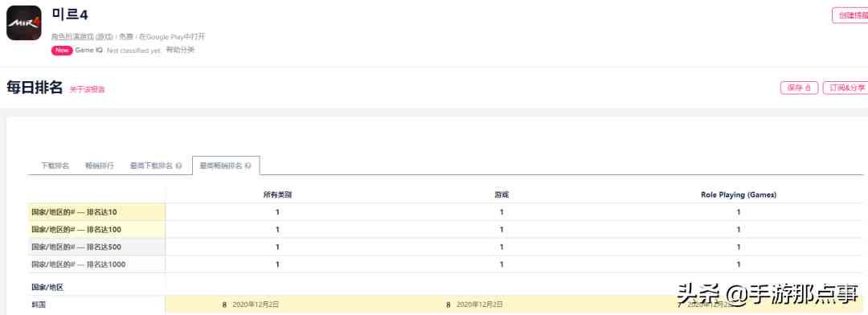This screenshot has width=868, height=315.
Task: Click the 排名达1000 value under 所有类别
Action: pyautogui.click(x=277, y=264)
